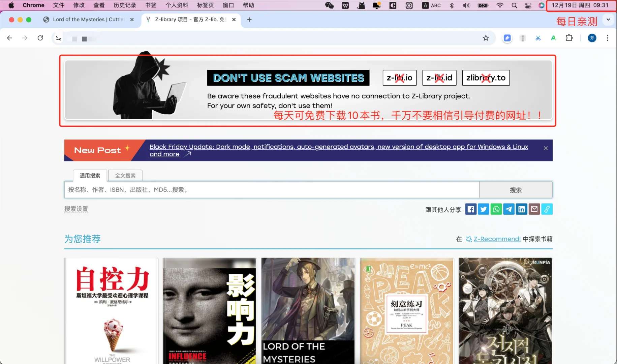The height and width of the screenshot is (364, 617).
Task: Expand the tab search dropdown arrow
Action: (x=608, y=20)
